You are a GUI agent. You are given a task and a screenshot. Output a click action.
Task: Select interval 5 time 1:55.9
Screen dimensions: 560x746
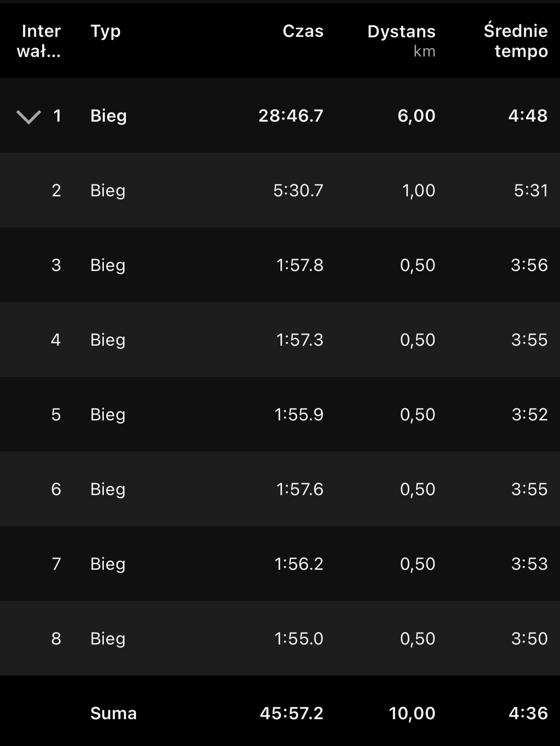(x=299, y=415)
